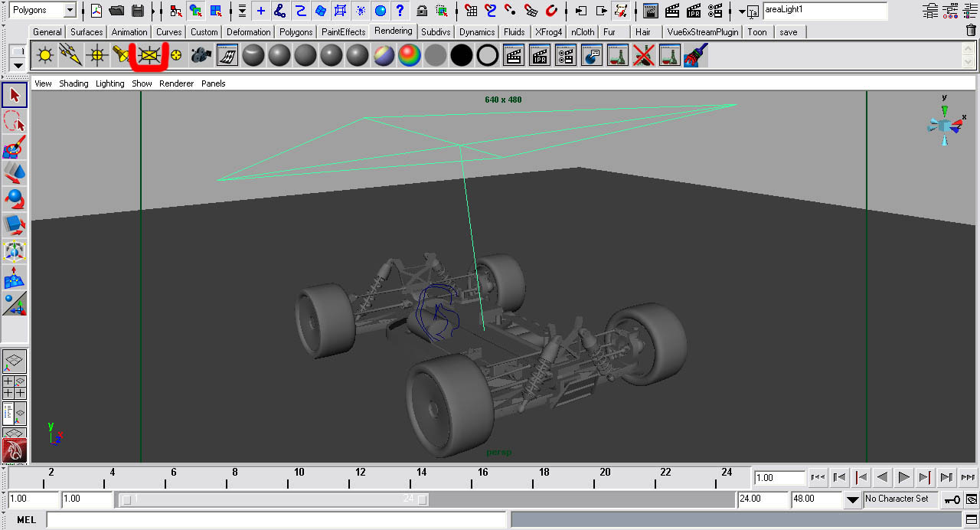Open the Vue6xStreamPlugin shelf tab
This screenshot has height=530, width=980.
tap(702, 32)
